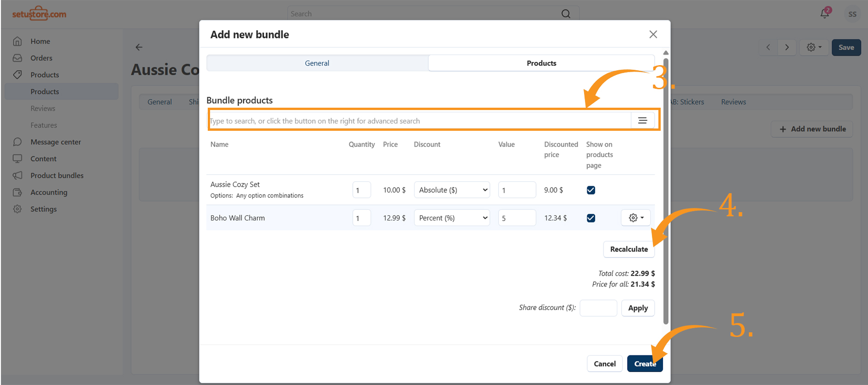Open discount type dropdown for Boho Wall Charm
868x385 pixels.
pos(452,218)
